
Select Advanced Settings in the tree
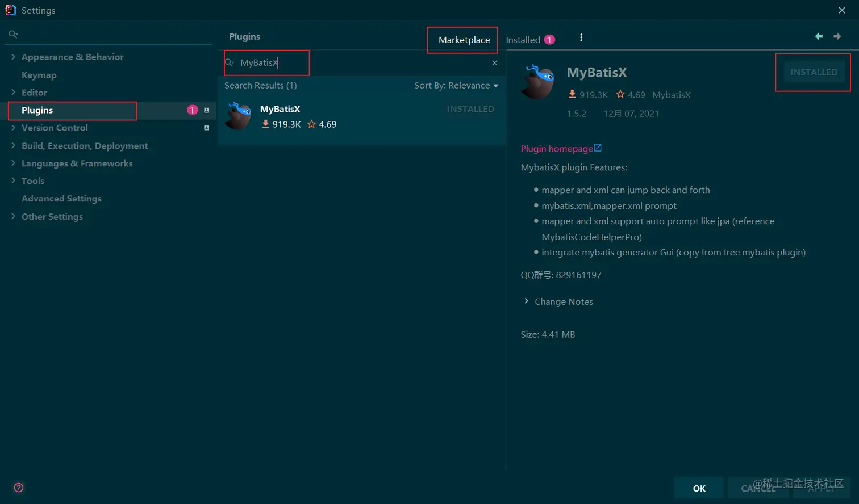click(61, 198)
